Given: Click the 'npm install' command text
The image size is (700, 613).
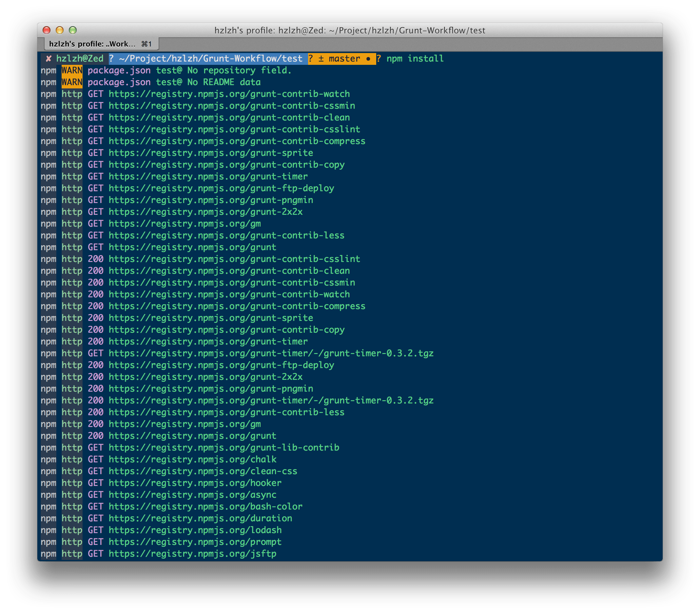Looking at the screenshot, I should 415,59.
